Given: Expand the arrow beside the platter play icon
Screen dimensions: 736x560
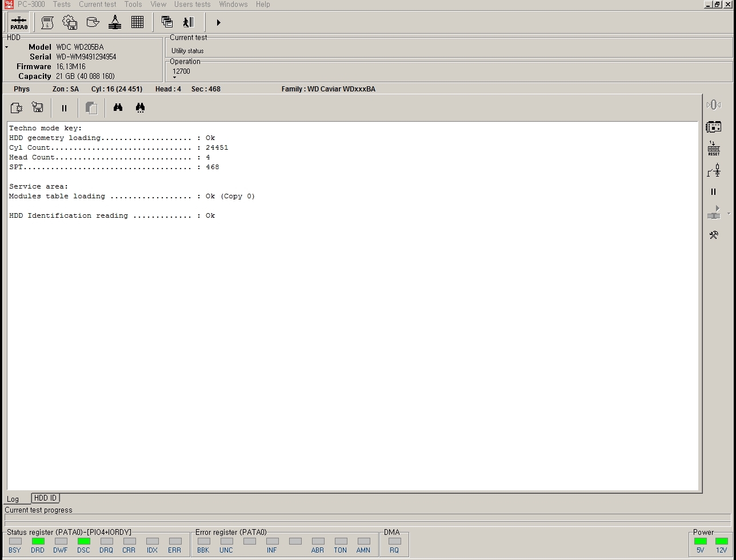Looking at the screenshot, I should coord(729,214).
